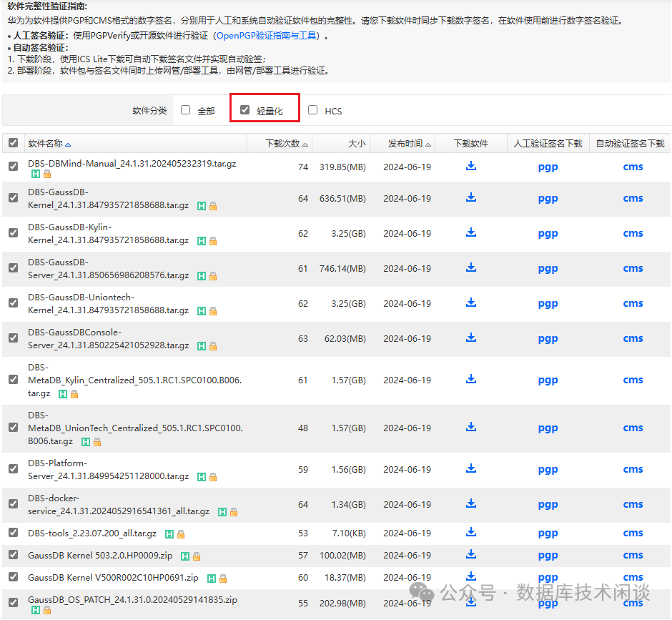
Task: Click lock icon next to GaussDB Kernel 503.2.0.HP0009.zip
Action: coord(197,556)
